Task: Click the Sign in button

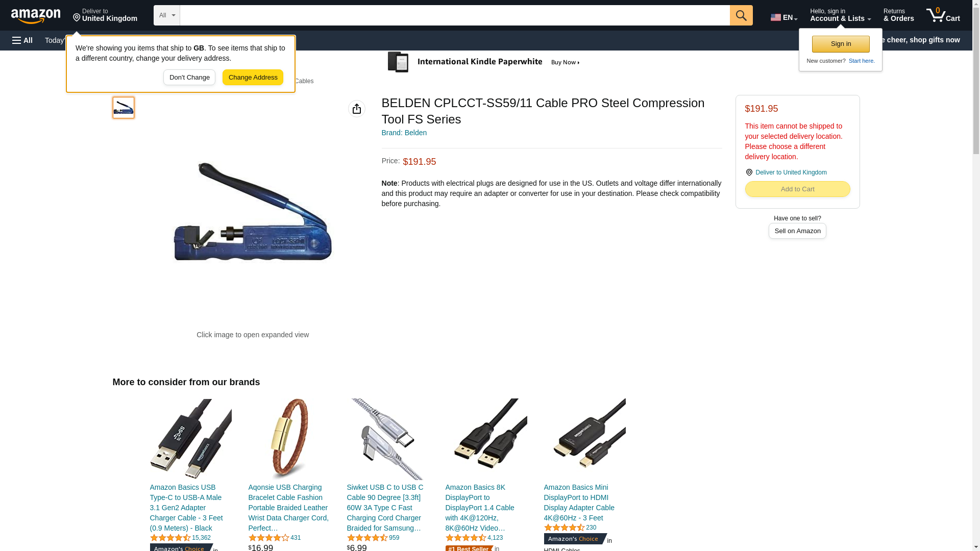Action: (x=841, y=44)
